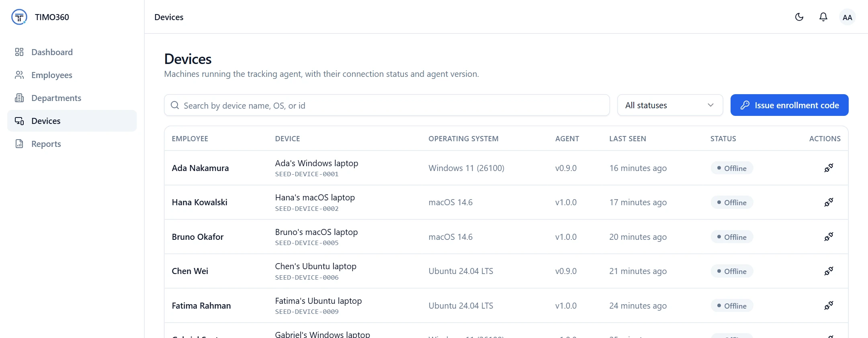Click the unlink action icon for Bruno Okafor
Viewport: 868px width, 338px height.
[x=829, y=237]
